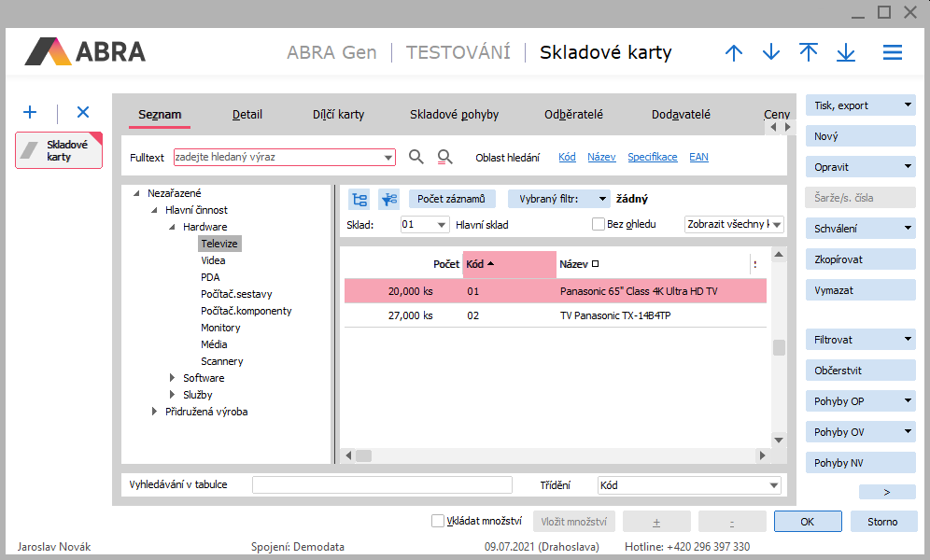Click the down arrow to go to next record
Screen dimensions: 930x560
[x=771, y=53]
